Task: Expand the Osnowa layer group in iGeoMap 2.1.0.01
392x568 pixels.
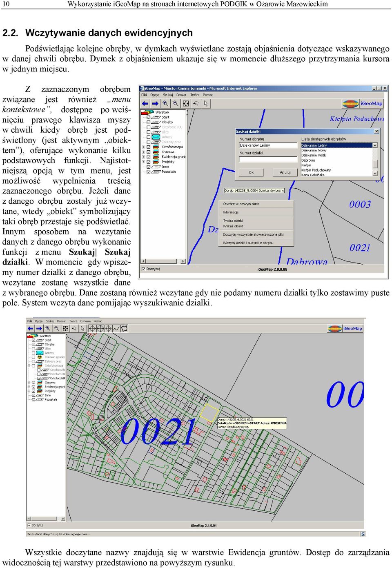Action: pyautogui.click(x=29, y=383)
